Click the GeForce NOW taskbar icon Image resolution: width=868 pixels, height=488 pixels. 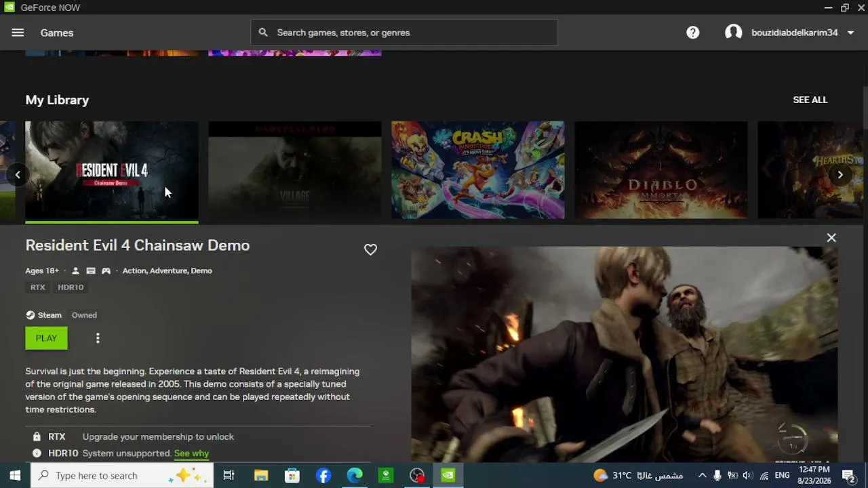point(448,475)
